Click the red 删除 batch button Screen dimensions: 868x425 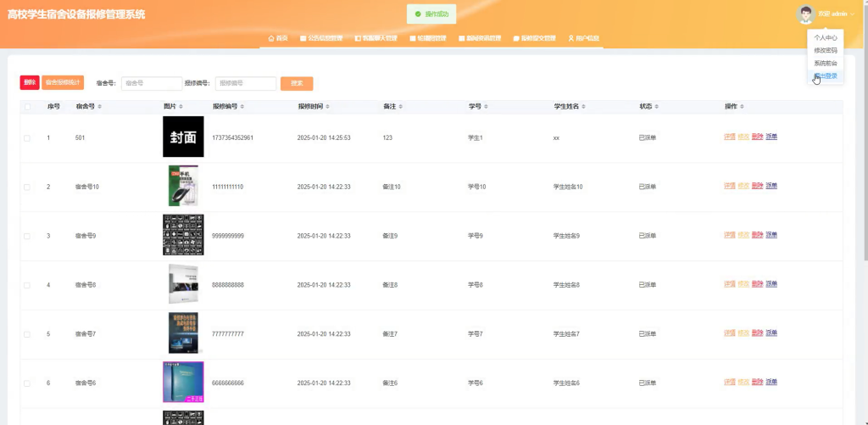[x=30, y=82]
